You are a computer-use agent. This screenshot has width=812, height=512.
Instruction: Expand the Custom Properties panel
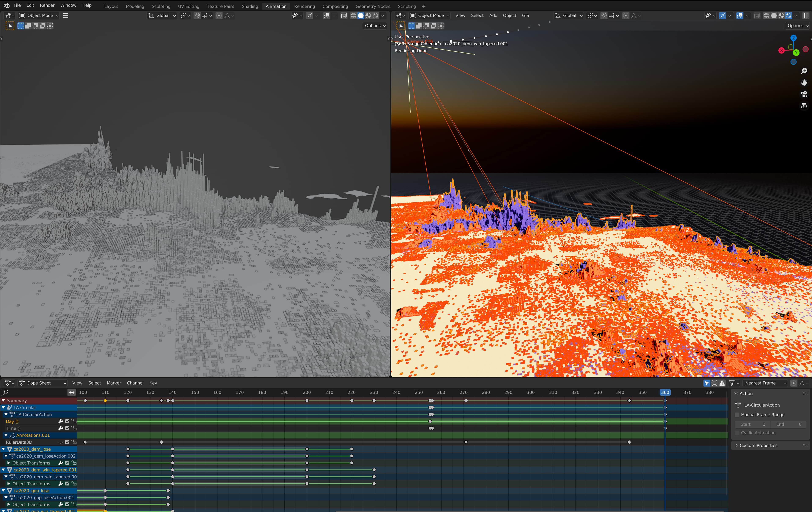pos(771,446)
